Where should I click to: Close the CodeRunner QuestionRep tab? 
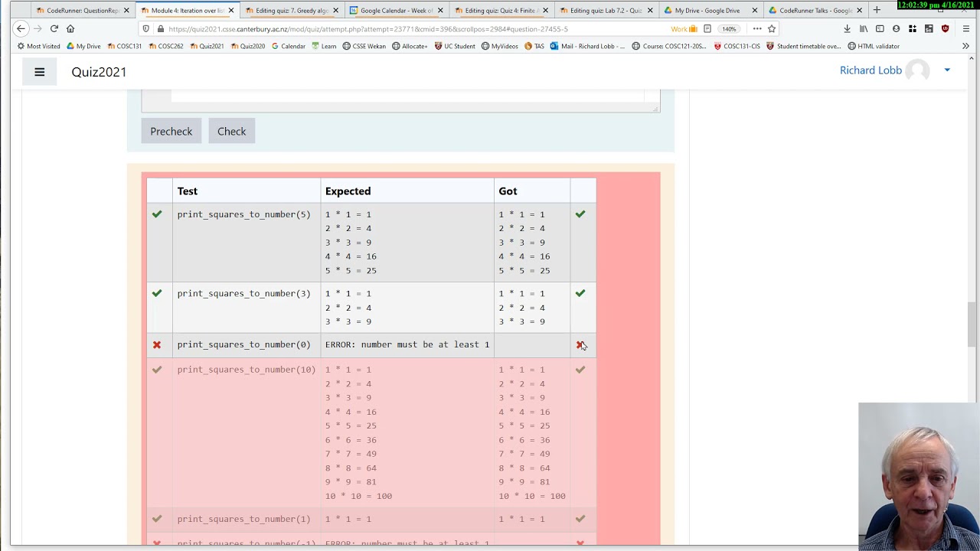pos(126,11)
